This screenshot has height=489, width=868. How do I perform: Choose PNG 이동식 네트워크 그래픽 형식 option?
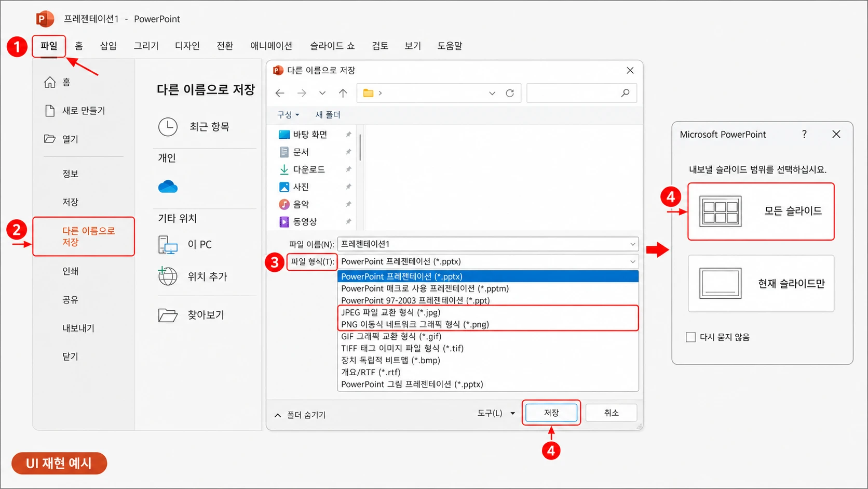pos(488,324)
